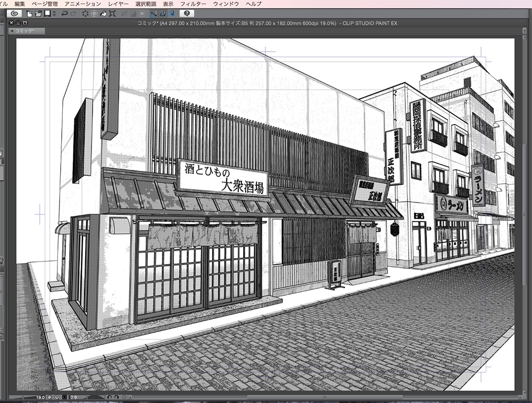Expand the hidden toolbar options at bottom right
This screenshot has width=532, height=403.
pos(129,397)
